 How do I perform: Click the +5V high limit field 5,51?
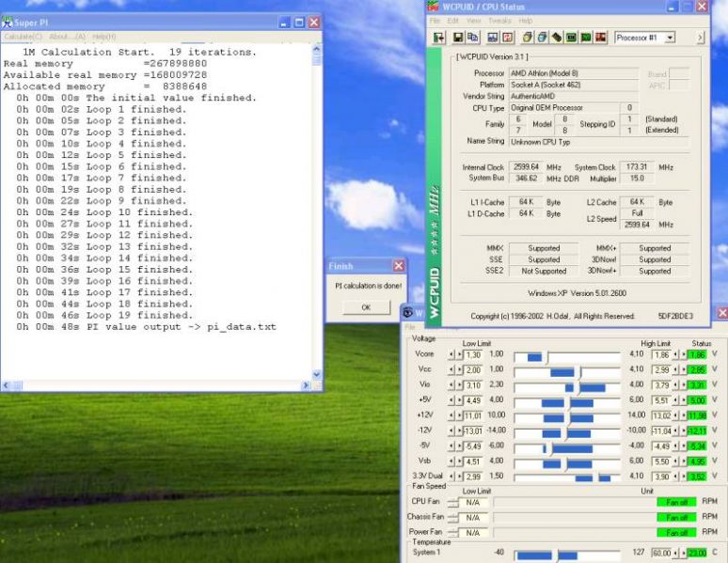click(661, 400)
